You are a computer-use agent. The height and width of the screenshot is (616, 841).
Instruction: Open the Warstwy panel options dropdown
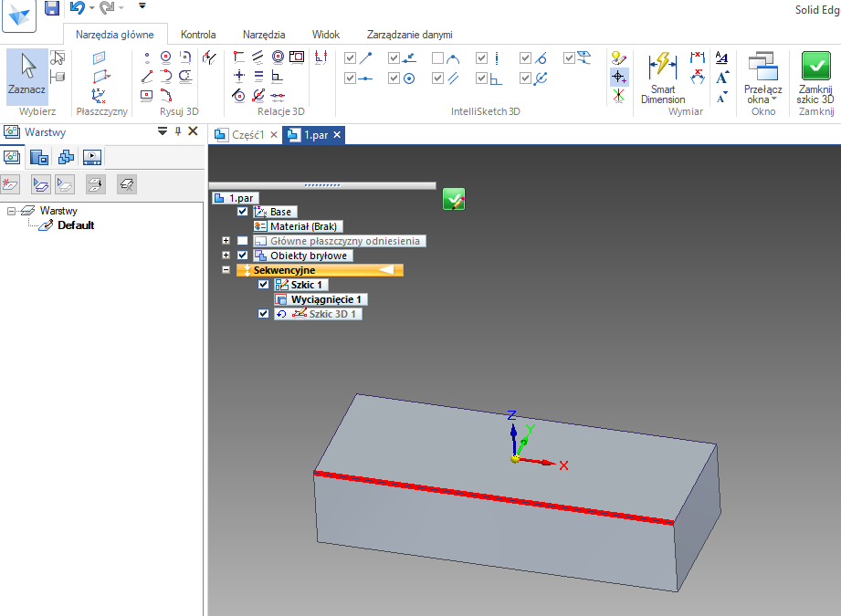[x=162, y=131]
